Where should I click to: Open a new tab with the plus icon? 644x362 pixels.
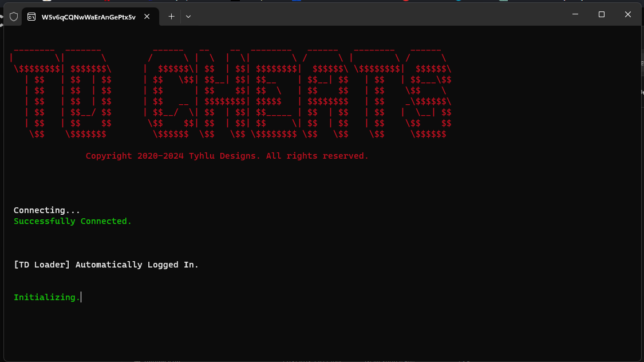[x=171, y=17]
